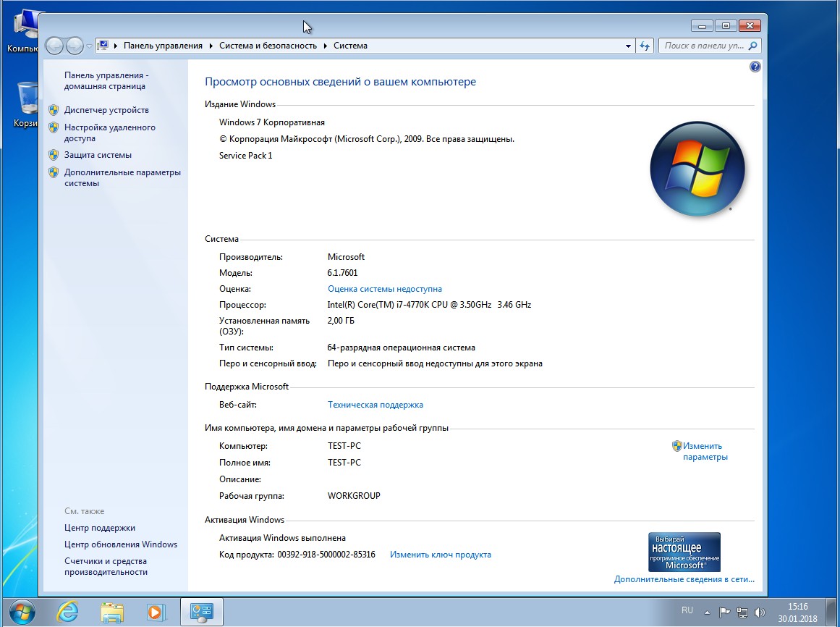The height and width of the screenshot is (627, 840).
Task: Click the computer icon in the address bar
Action: (104, 46)
